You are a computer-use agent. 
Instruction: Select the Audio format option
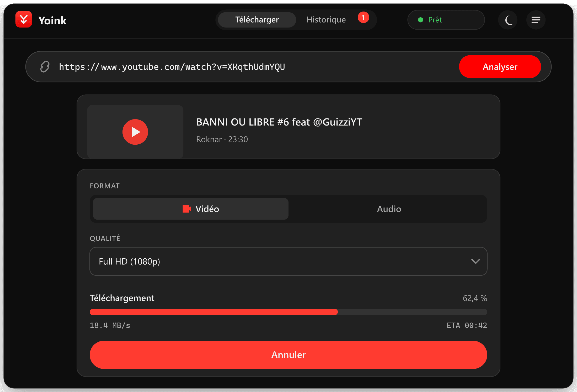(x=389, y=209)
